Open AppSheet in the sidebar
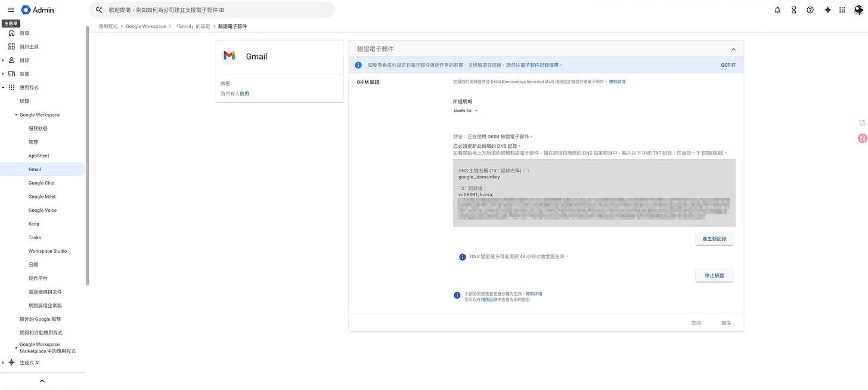This screenshot has width=868, height=390. (39, 156)
